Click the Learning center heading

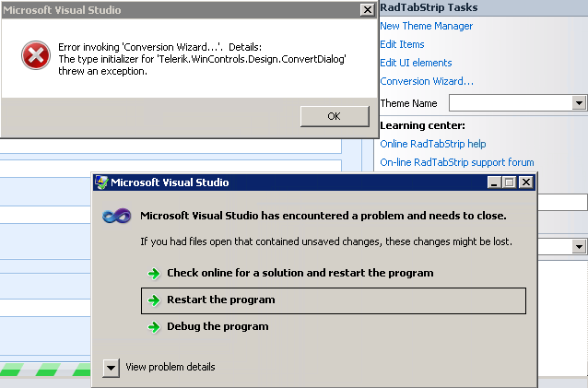(422, 125)
